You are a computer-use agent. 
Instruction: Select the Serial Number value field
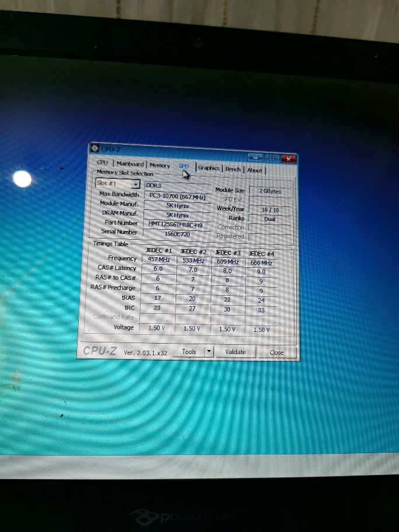pos(177,234)
